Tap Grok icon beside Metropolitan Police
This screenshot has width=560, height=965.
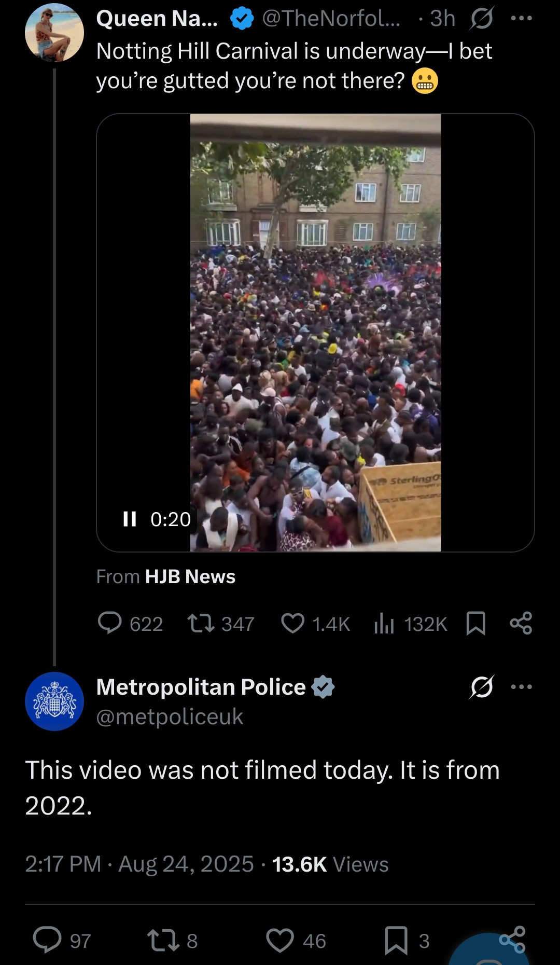[482, 687]
